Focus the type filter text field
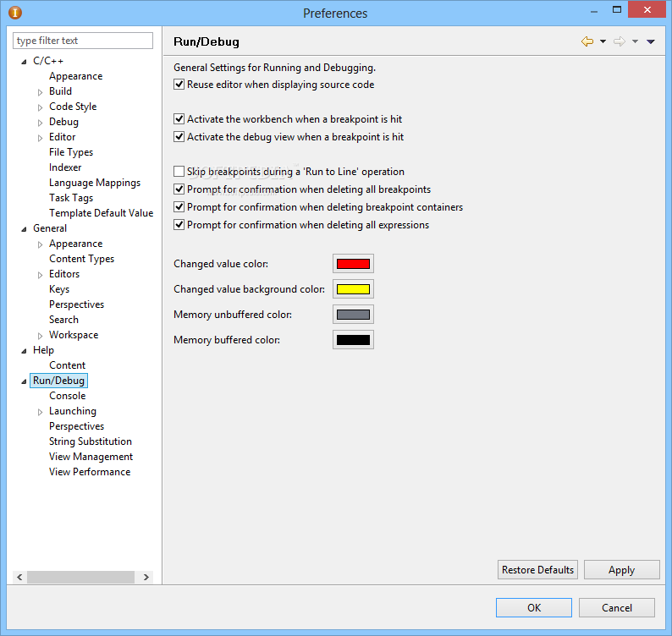The width and height of the screenshot is (672, 636). (x=83, y=41)
